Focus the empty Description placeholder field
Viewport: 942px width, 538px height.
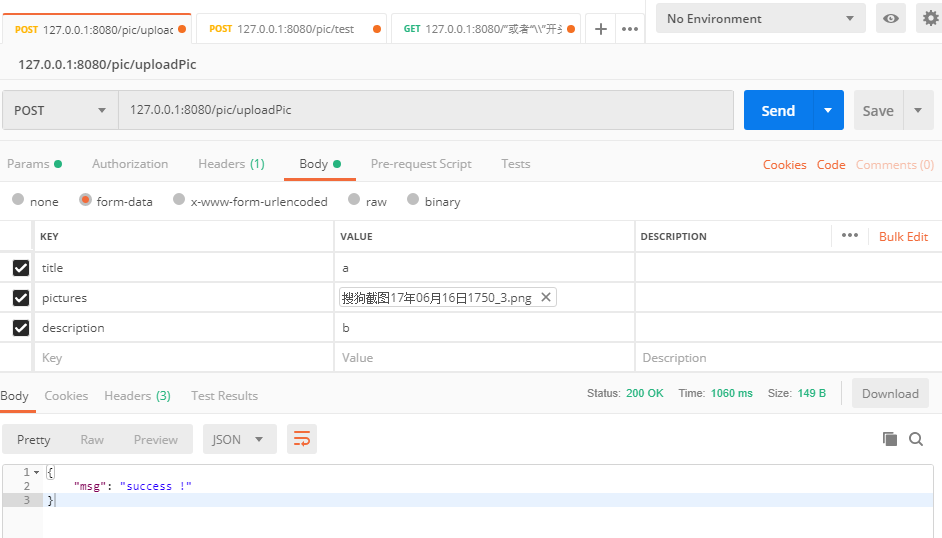pyautogui.click(x=788, y=358)
